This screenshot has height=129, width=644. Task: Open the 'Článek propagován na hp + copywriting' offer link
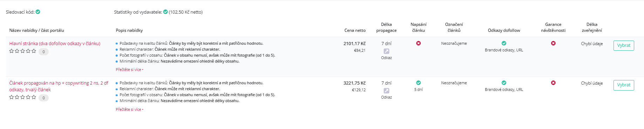pyautogui.click(x=59, y=86)
